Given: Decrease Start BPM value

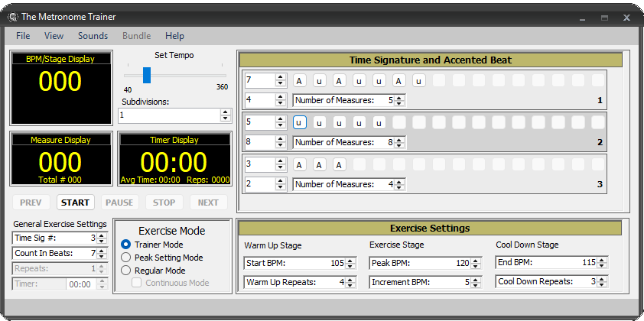Looking at the screenshot, I should pos(350,265).
